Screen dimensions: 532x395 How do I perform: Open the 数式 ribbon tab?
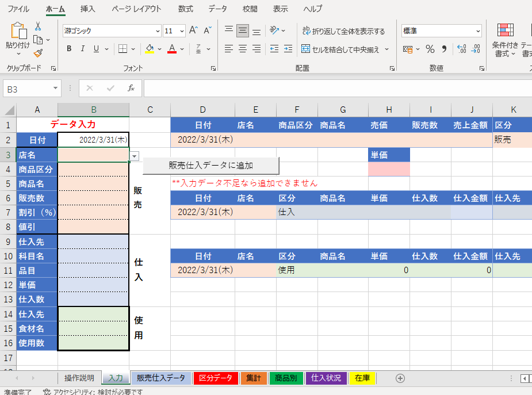pyautogui.click(x=186, y=9)
